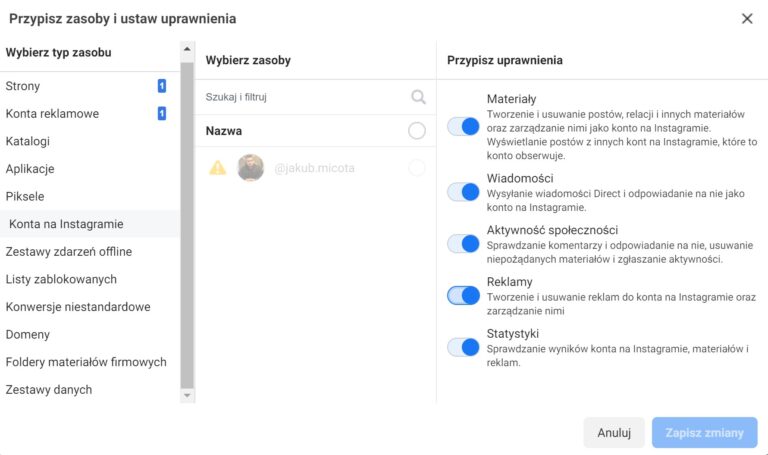This screenshot has width=768, height=455.
Task: Select all via the Nazwa radio circle
Action: [x=417, y=131]
